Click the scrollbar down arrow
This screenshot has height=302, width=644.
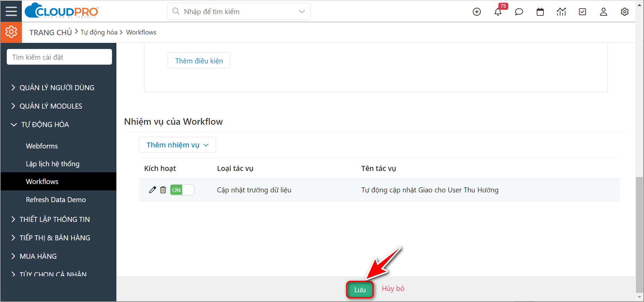[x=640, y=297]
